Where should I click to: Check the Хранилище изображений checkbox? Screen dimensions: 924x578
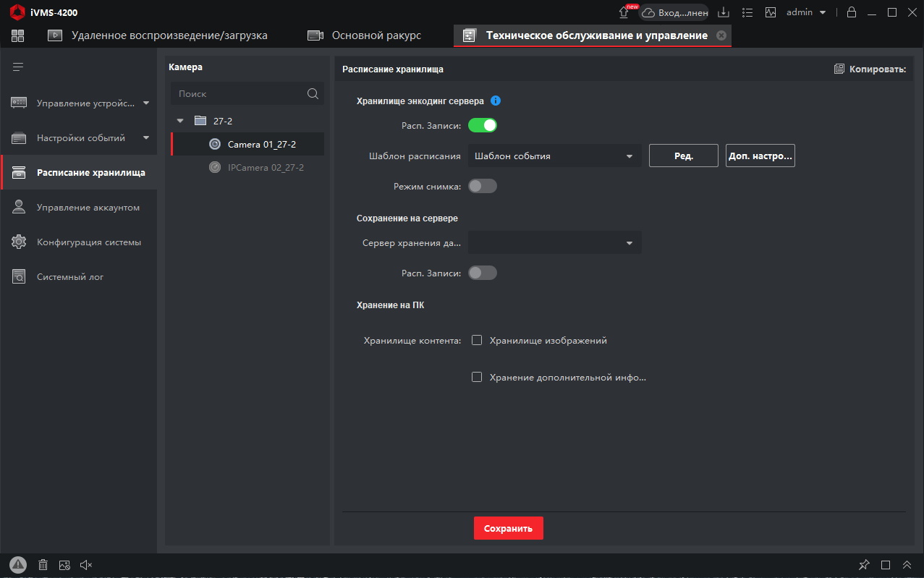(477, 340)
